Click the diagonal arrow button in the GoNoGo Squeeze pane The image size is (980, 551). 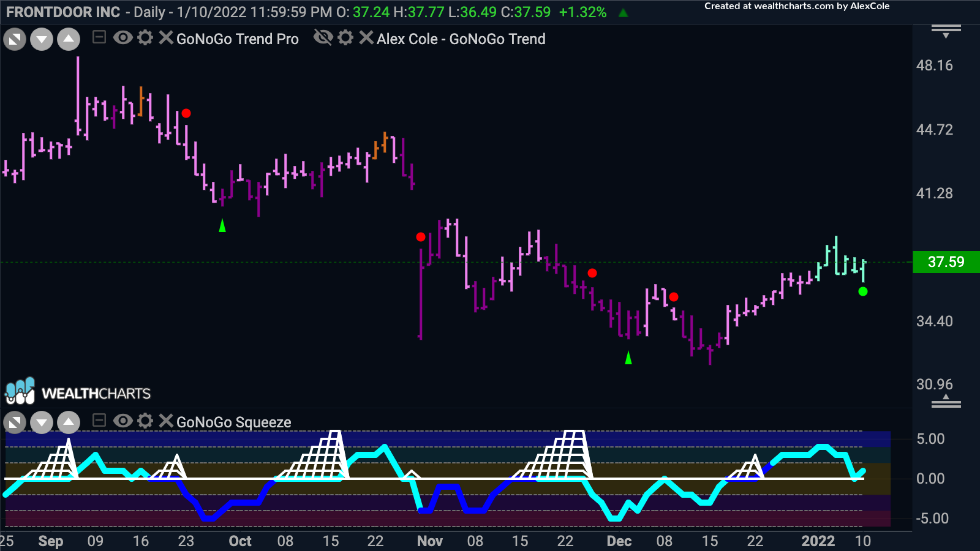(x=15, y=422)
